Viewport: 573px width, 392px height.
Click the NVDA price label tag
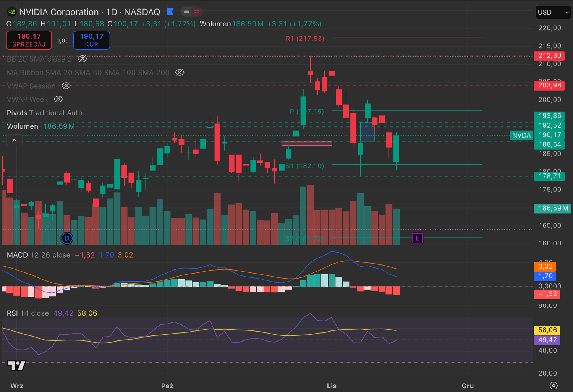[521, 135]
